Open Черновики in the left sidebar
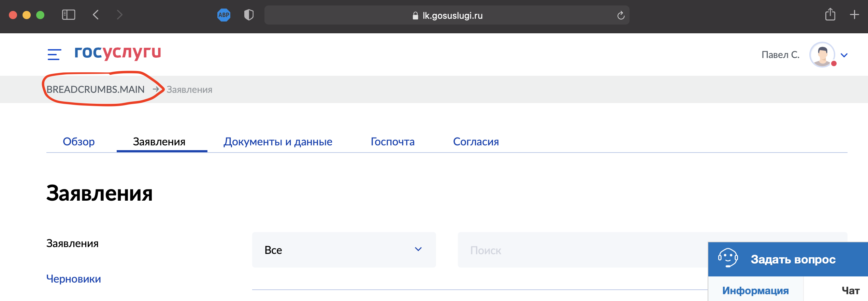 point(74,279)
